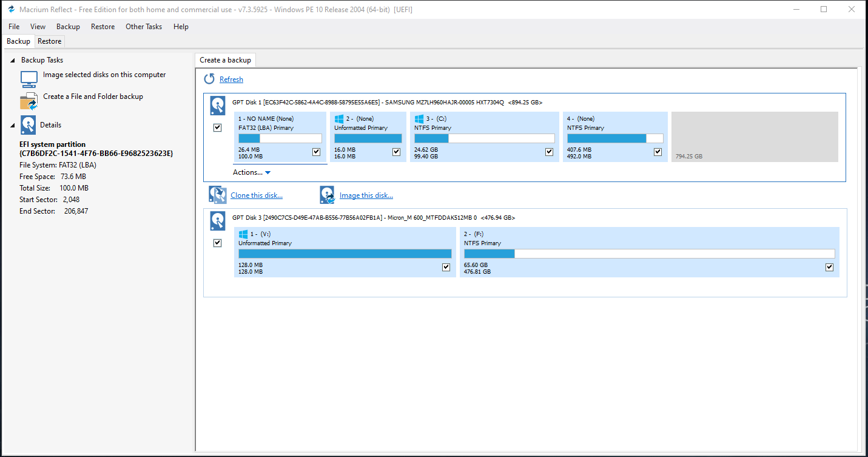Click Windows logo on Disk 3 partition (V:)
The image size is (868, 457).
pos(243,234)
